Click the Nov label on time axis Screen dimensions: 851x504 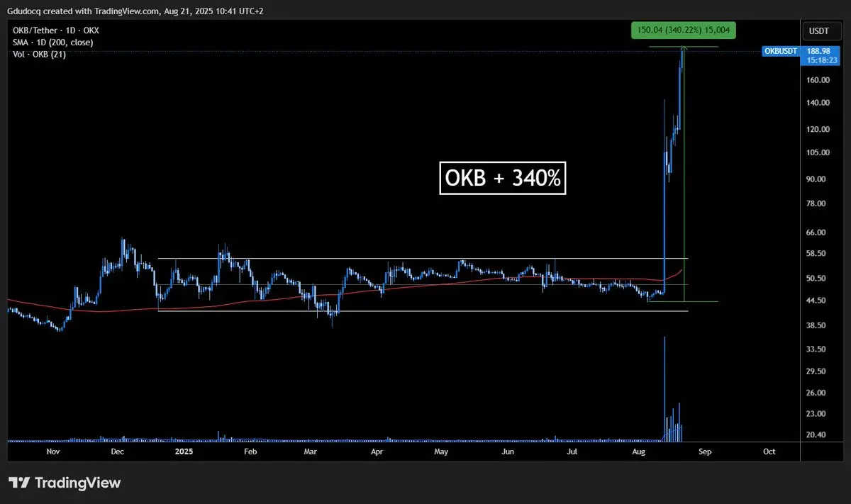[x=54, y=451]
